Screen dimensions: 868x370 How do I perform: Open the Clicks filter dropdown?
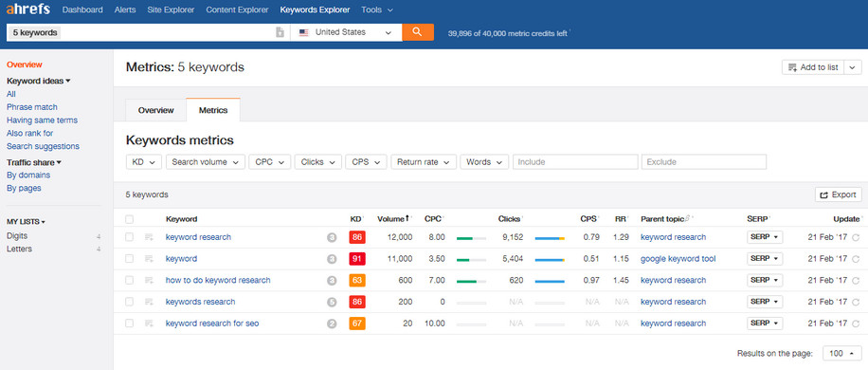(x=317, y=162)
